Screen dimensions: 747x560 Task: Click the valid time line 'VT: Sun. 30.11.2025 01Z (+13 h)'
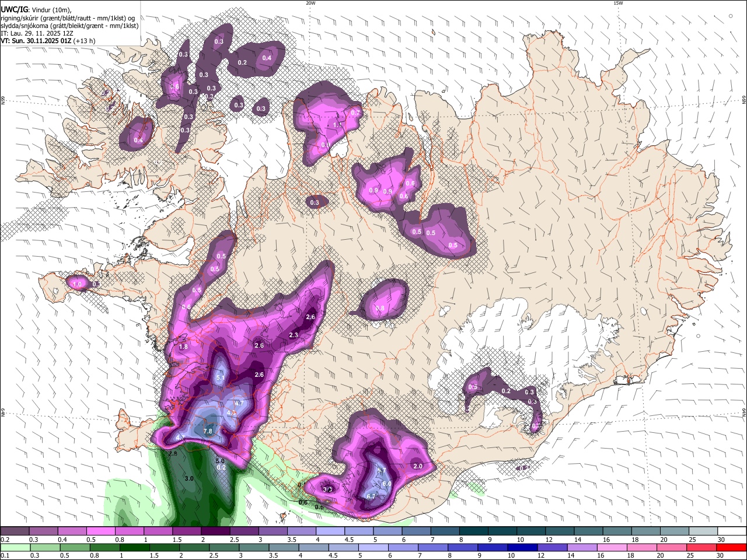pyautogui.click(x=48, y=41)
